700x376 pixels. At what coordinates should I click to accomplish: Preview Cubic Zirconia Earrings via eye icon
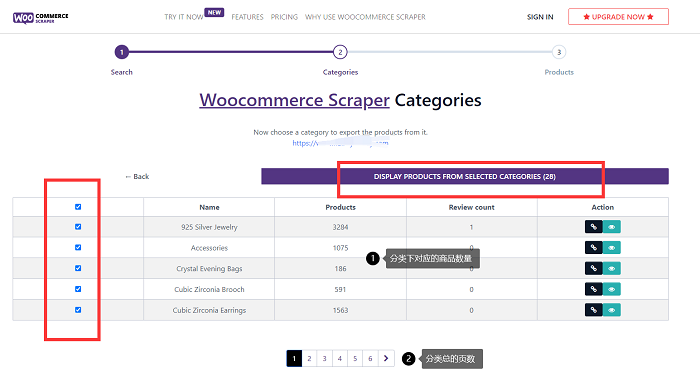click(612, 310)
